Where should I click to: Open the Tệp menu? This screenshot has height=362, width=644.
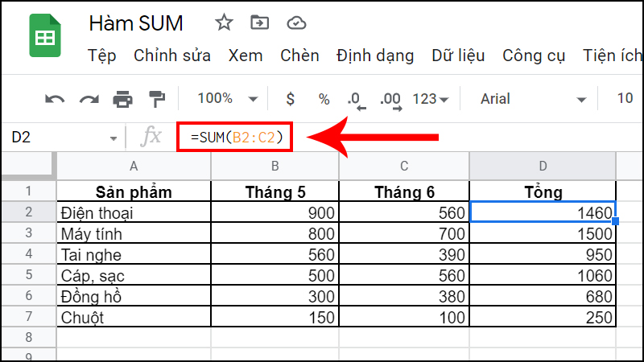point(102,56)
